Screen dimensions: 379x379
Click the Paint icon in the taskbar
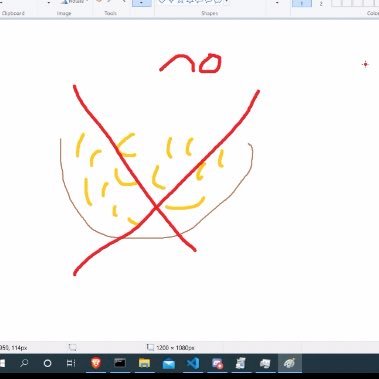[x=289, y=363]
